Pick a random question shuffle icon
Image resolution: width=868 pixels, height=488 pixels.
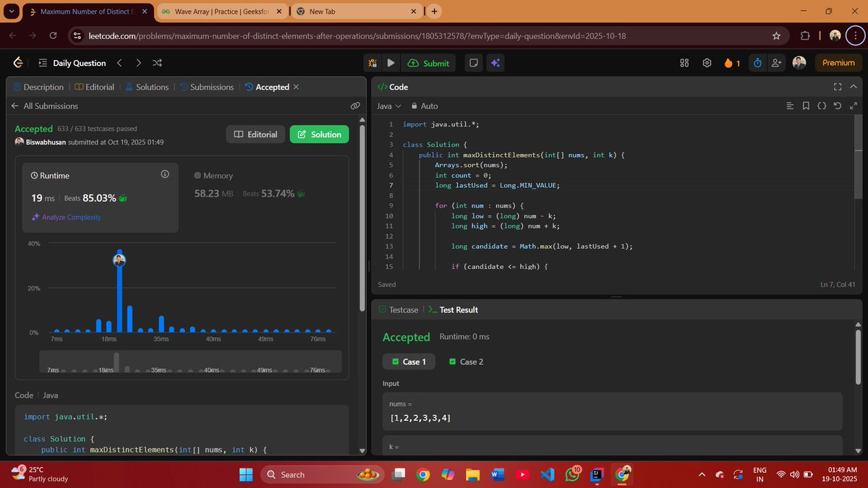pos(157,63)
